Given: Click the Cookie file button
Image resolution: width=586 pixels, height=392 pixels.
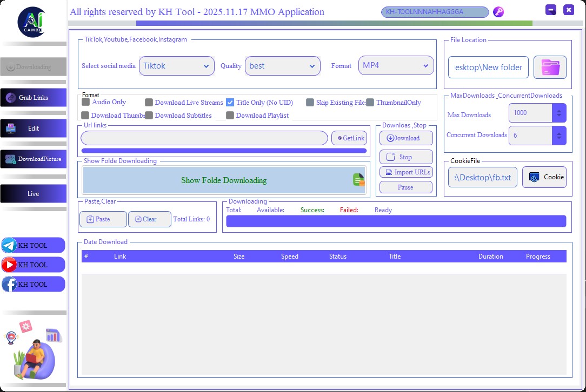Looking at the screenshot, I should click(x=544, y=177).
